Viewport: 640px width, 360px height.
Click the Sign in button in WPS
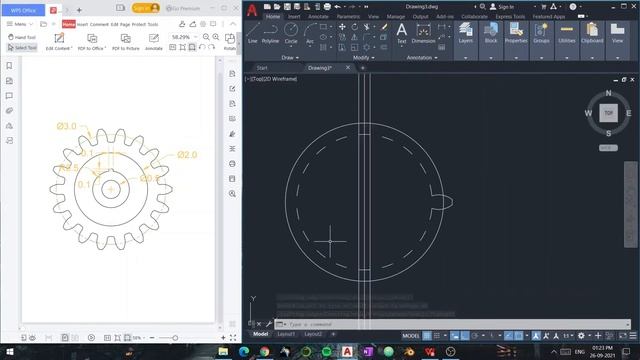coord(145,8)
